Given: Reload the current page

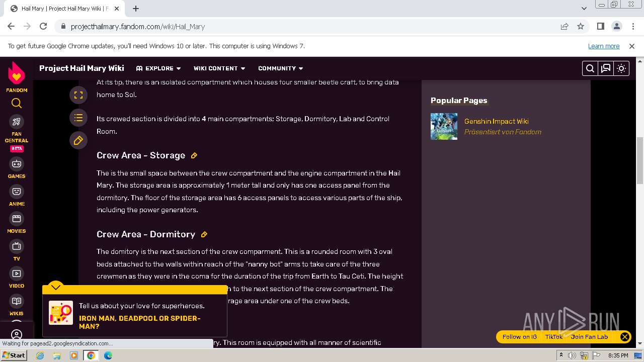Looking at the screenshot, I should pos(43,27).
